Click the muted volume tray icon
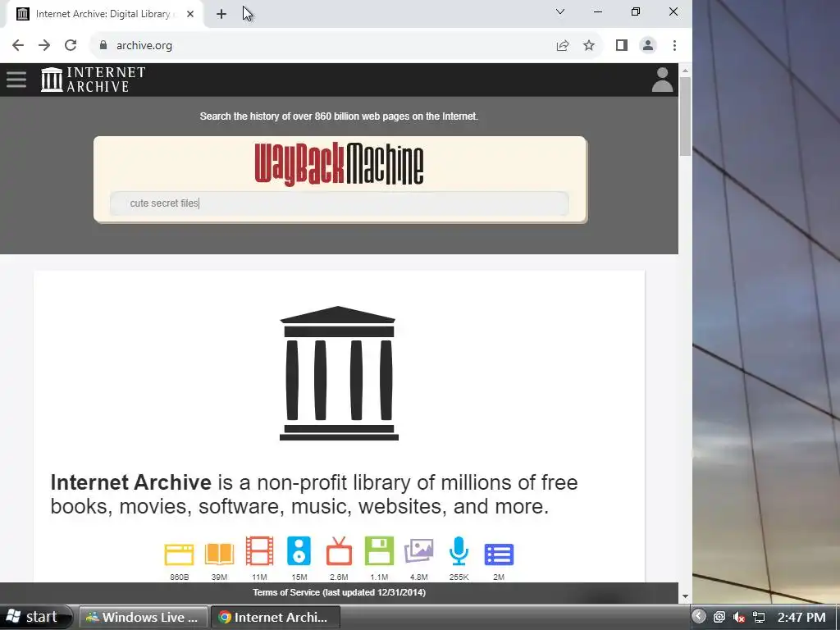 click(x=739, y=617)
